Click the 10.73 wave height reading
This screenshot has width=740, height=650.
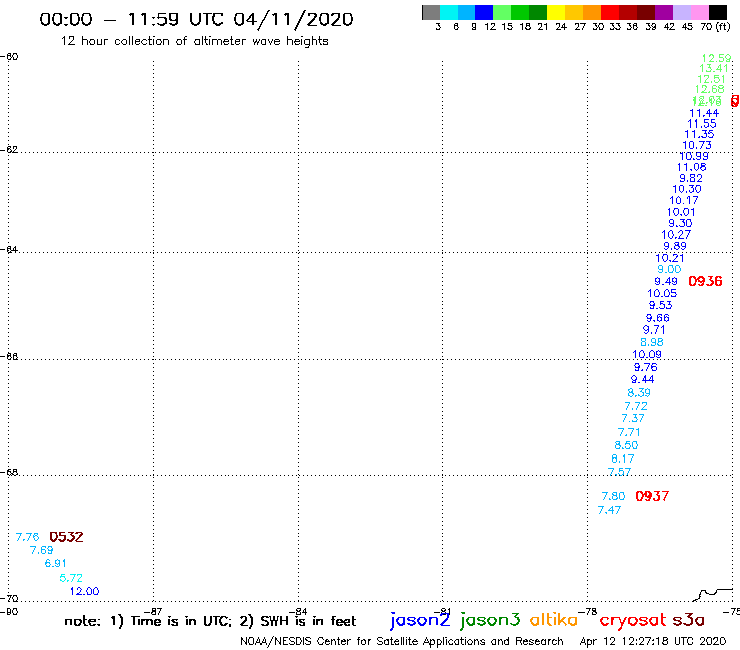[697, 145]
